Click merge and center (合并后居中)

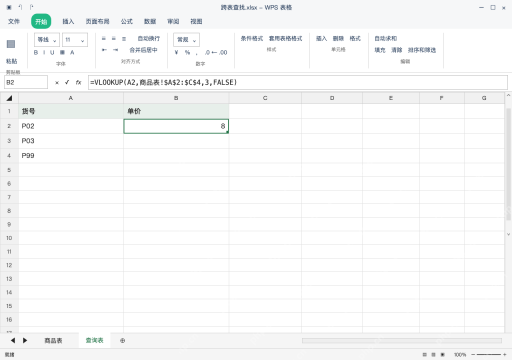click(x=143, y=50)
